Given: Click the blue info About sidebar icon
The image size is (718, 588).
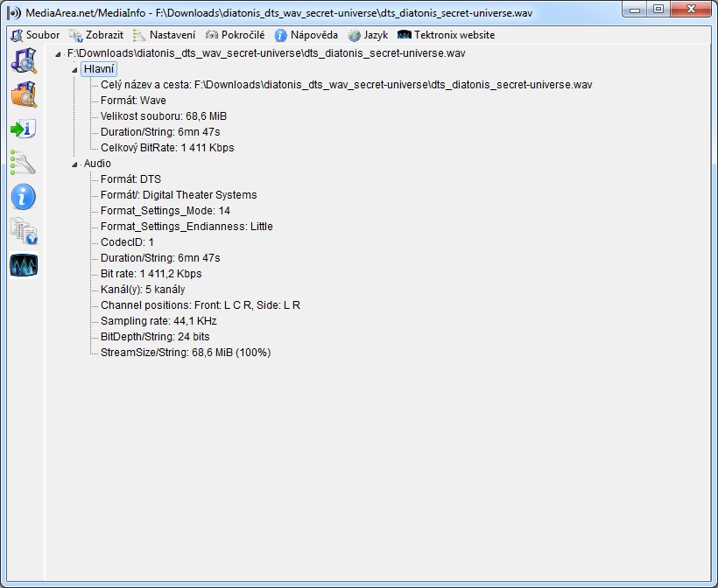Looking at the screenshot, I should (x=24, y=197).
